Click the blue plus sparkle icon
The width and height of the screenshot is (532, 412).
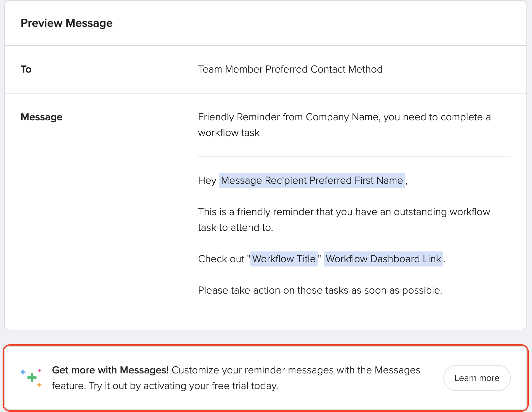point(23,371)
